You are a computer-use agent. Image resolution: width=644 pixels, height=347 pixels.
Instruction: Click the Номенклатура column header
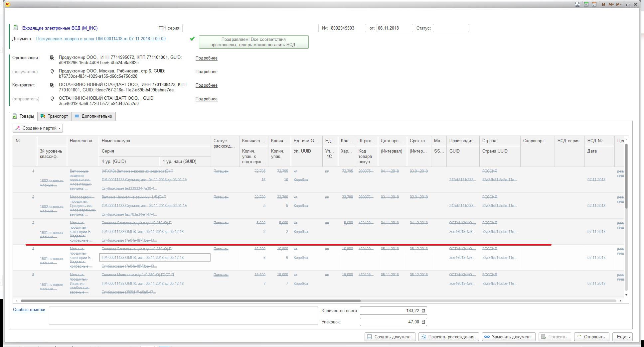tap(155, 141)
